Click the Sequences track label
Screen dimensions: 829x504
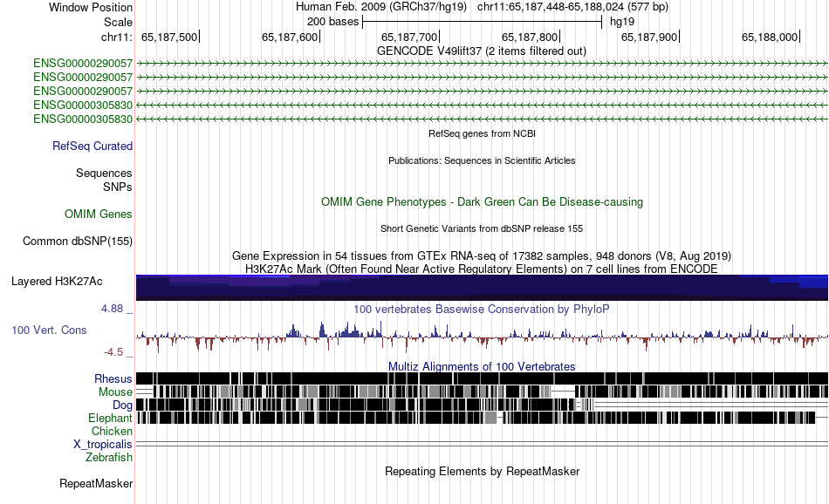pyautogui.click(x=104, y=173)
